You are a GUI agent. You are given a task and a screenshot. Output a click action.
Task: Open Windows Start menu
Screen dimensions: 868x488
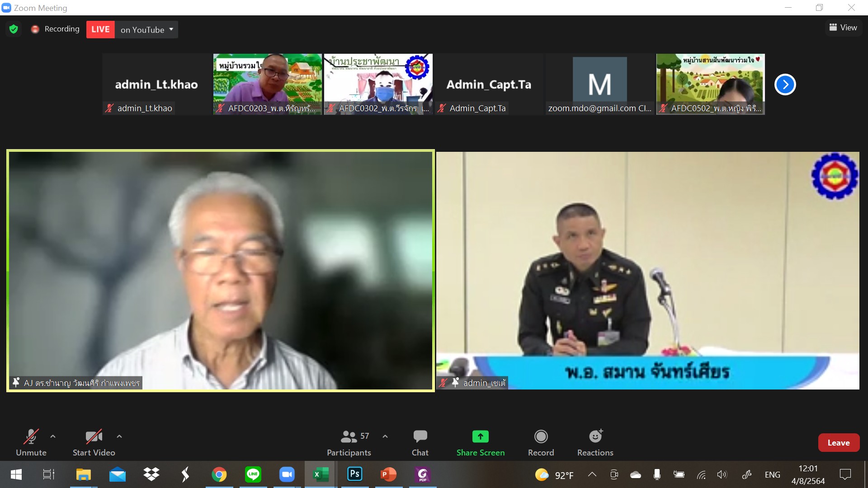point(16,474)
